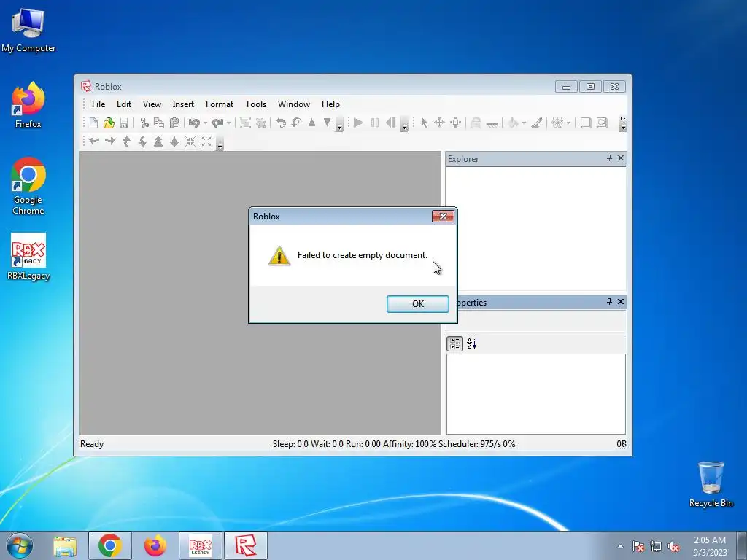Open the Format menu

(220, 104)
